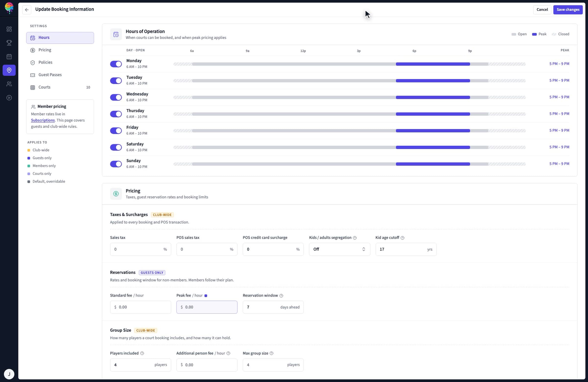Image resolution: width=588 pixels, height=382 pixels.
Task: Click Players included help icon
Action: click(x=142, y=353)
